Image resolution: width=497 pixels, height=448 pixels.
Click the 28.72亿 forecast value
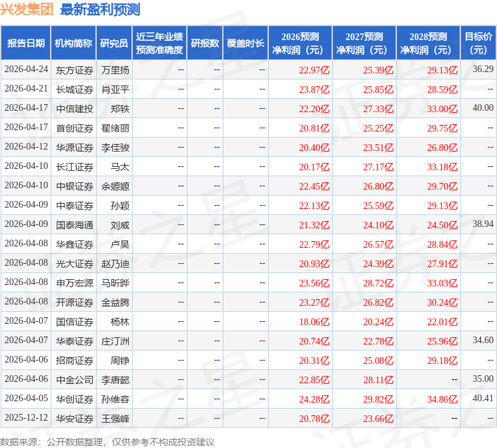pos(378,283)
